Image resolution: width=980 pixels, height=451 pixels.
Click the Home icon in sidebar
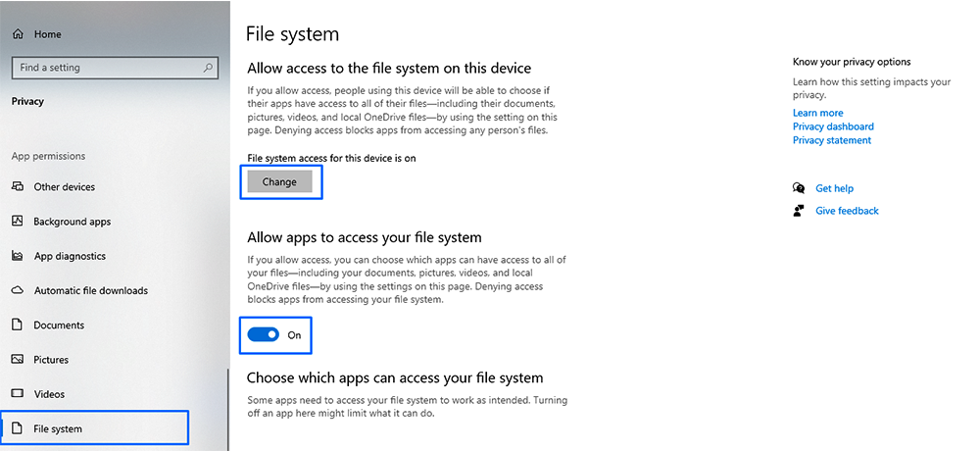(x=18, y=34)
